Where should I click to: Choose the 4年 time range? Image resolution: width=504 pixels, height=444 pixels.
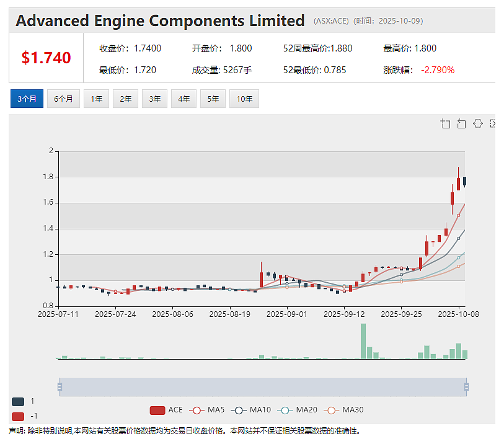(x=184, y=99)
